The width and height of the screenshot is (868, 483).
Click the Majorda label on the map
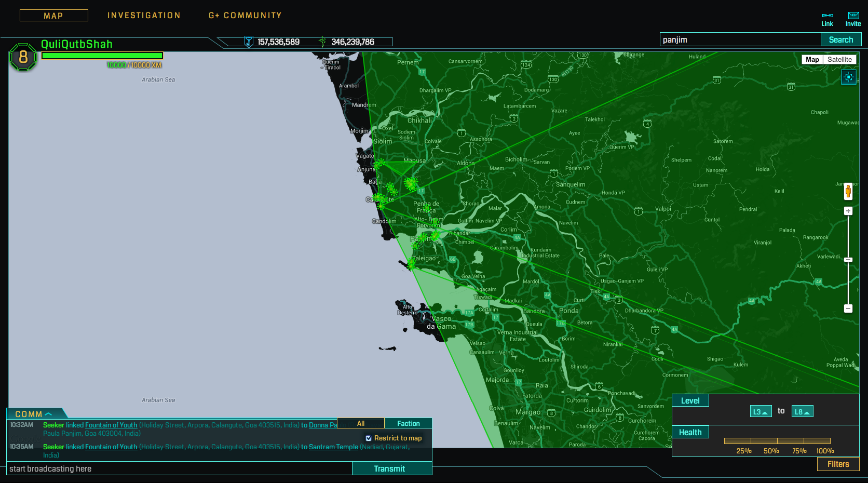pyautogui.click(x=497, y=380)
